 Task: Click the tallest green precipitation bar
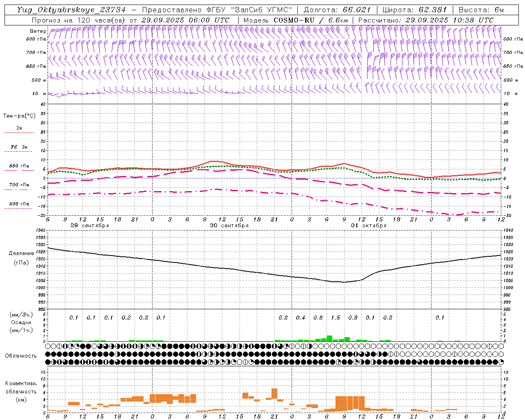point(329,338)
